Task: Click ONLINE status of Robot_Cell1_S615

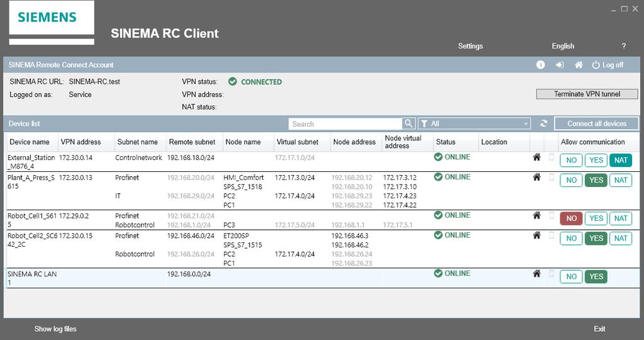Action: pos(452,215)
